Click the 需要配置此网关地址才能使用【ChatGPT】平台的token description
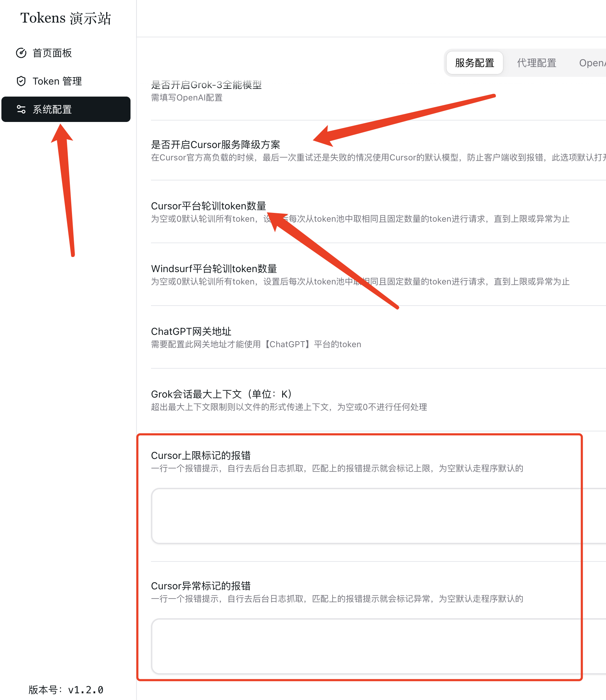Screen dimensions: 606x700 click(256, 344)
